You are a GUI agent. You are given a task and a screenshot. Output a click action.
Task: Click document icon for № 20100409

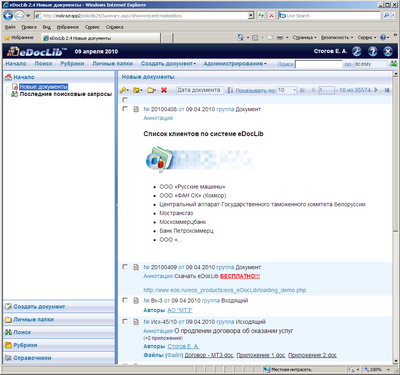[136, 267]
